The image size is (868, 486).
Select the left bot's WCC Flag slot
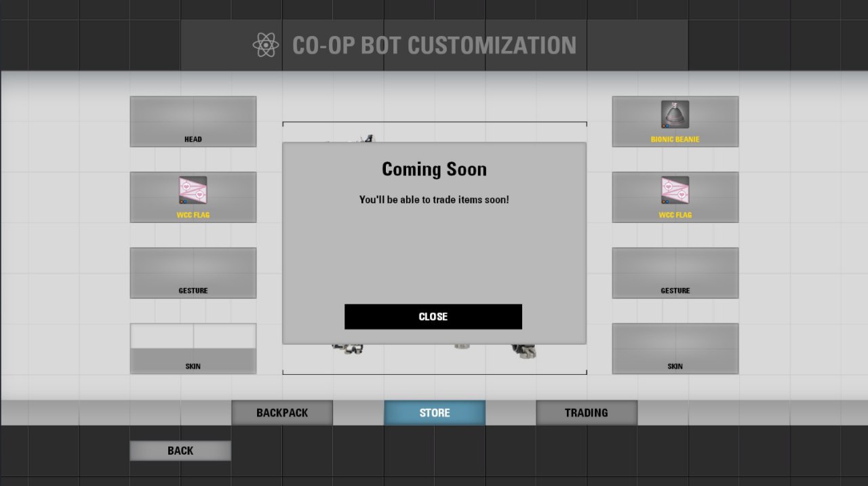[193, 197]
